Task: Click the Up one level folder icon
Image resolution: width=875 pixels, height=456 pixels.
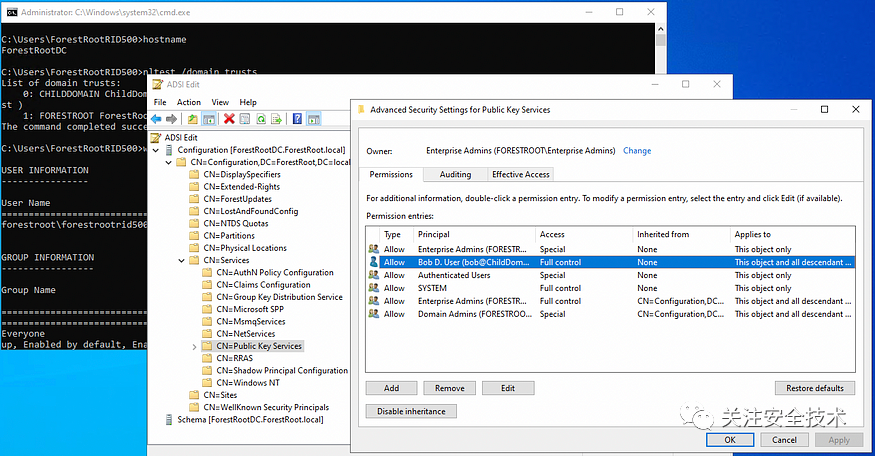Action: coord(193,119)
